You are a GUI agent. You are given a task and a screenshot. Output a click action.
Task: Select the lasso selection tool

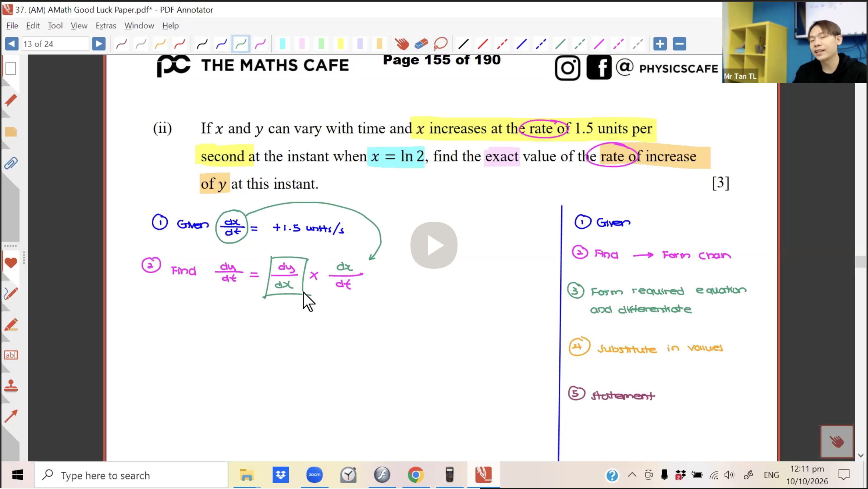pyautogui.click(x=441, y=44)
